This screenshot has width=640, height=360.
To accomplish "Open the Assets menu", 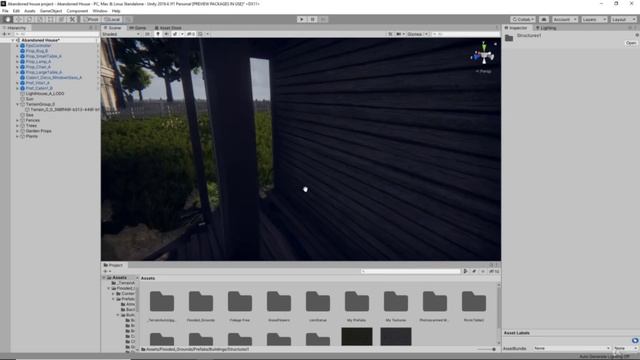I will [29, 11].
